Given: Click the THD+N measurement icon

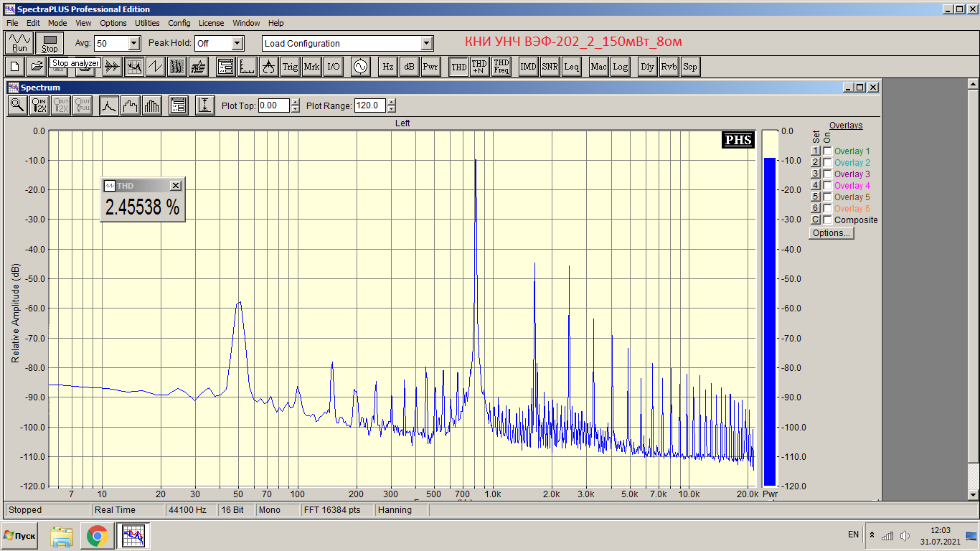Looking at the screenshot, I should coord(479,67).
